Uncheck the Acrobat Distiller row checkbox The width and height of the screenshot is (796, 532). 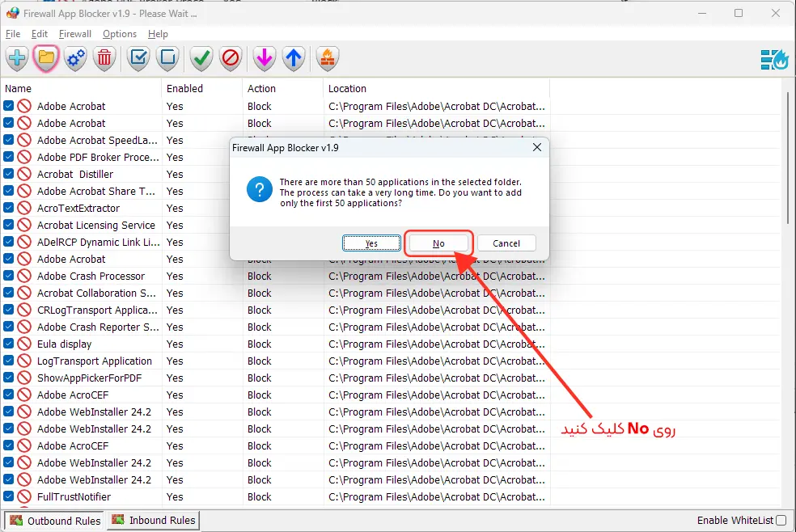(x=9, y=174)
